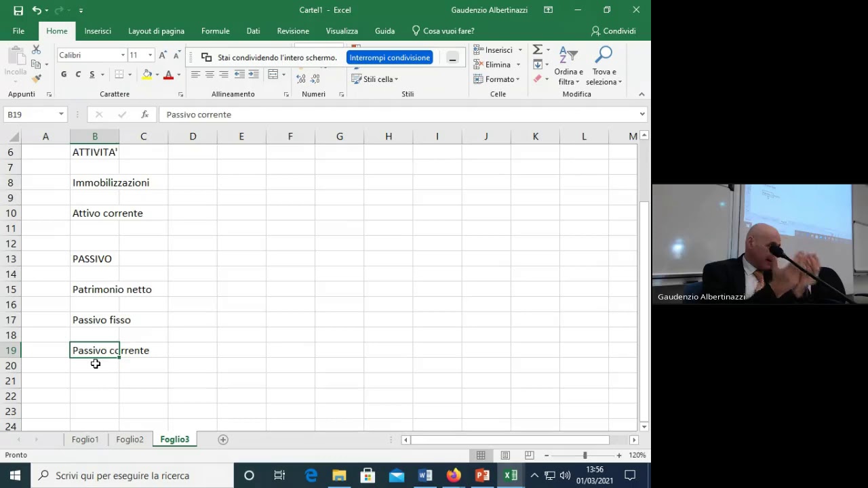Select the cell containing Patrimonio netto
Viewport: 868px width, 488px height.
pos(95,289)
